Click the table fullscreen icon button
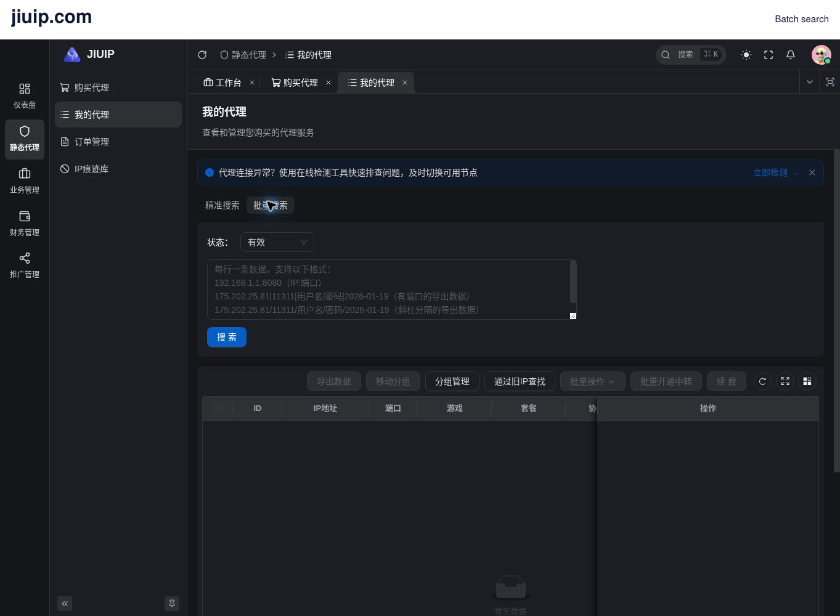 pos(785,381)
